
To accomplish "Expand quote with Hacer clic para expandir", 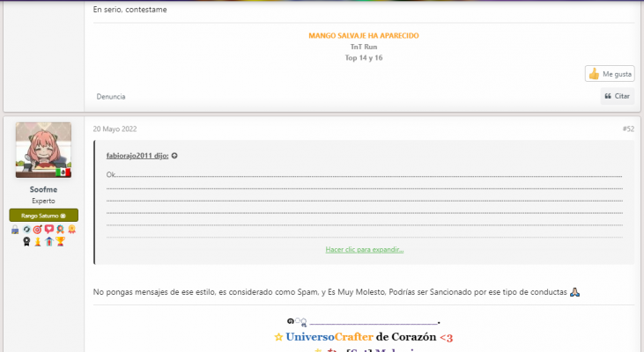I will pos(364,249).
